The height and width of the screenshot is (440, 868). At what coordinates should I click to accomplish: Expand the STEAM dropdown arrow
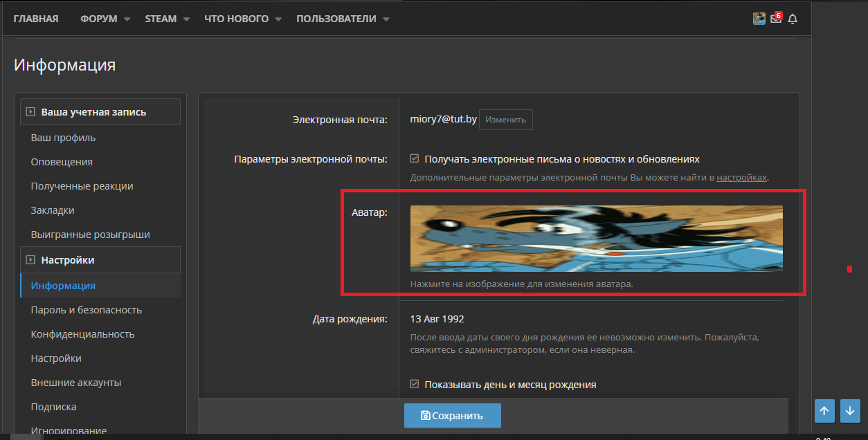click(186, 19)
